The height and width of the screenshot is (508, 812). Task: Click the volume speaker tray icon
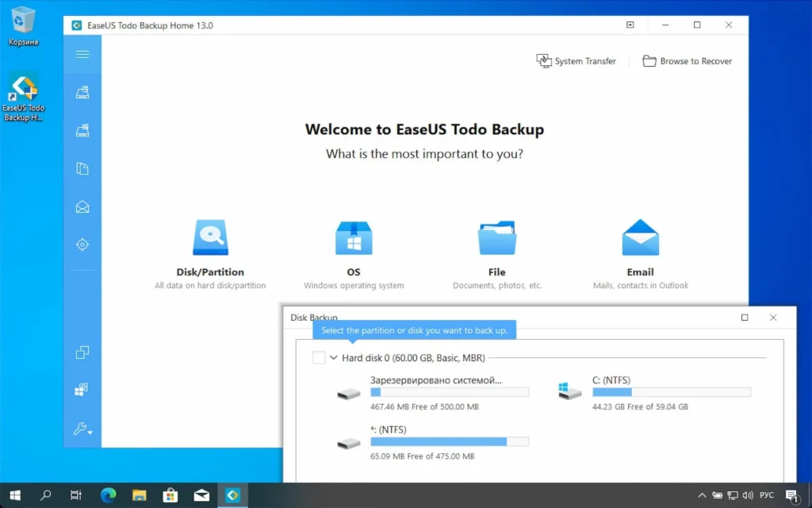tap(747, 495)
